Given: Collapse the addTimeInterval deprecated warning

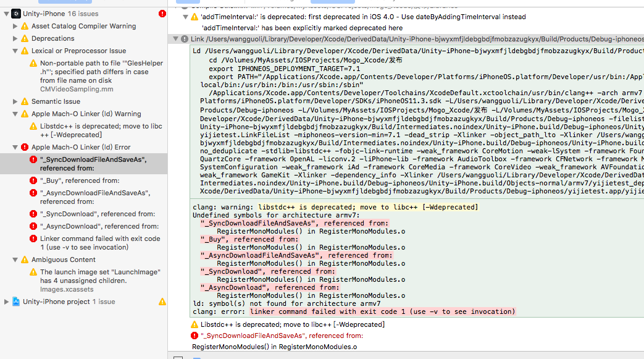Looking at the screenshot, I should pyautogui.click(x=186, y=17).
